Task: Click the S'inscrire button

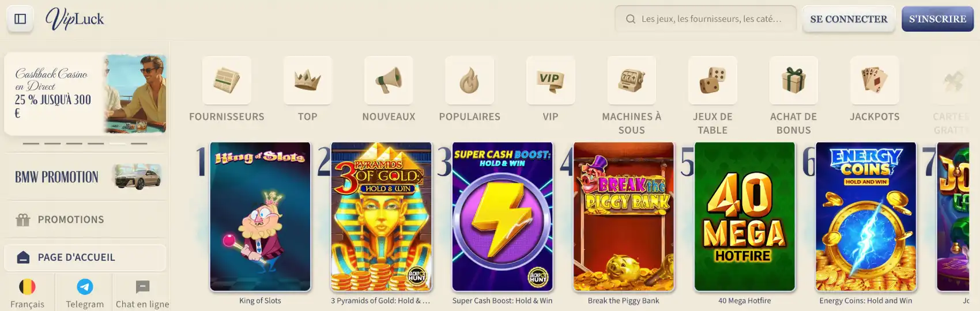Action: point(937,19)
